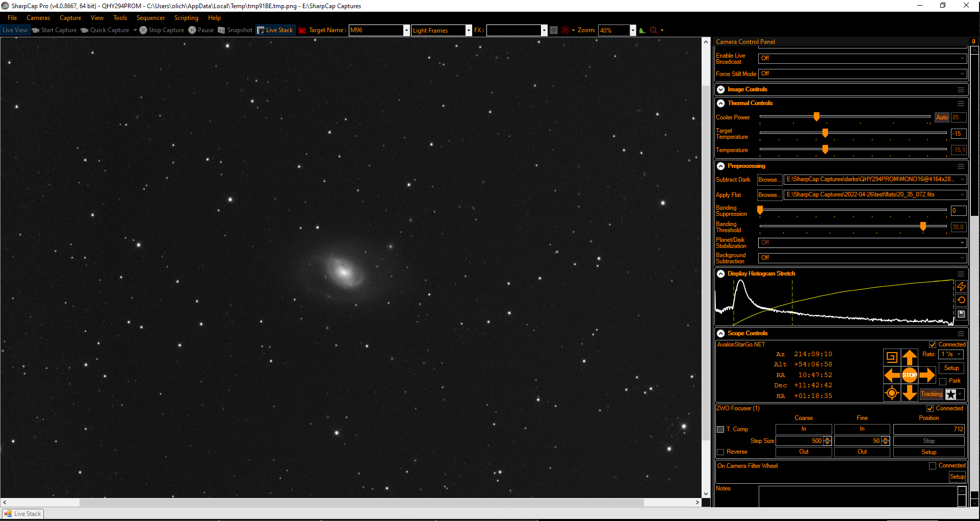Toggle the ZWO Focuser Connected checkbox
The image size is (980, 521).
(x=930, y=408)
